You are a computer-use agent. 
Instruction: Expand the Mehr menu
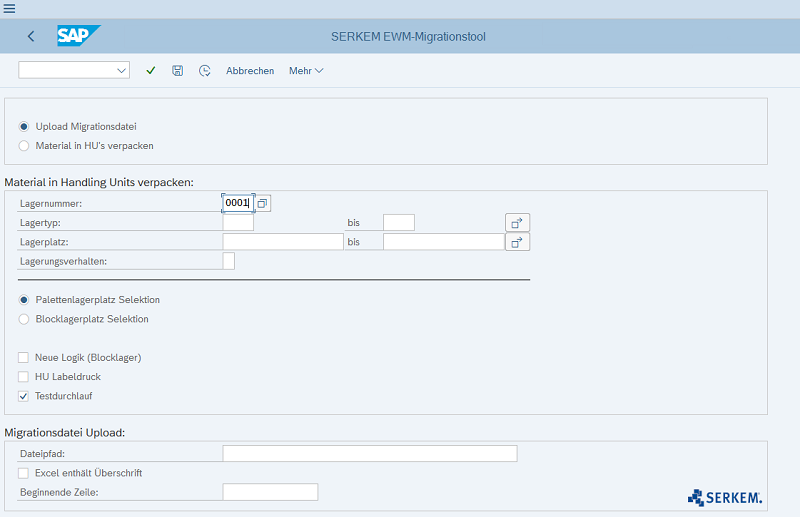306,70
